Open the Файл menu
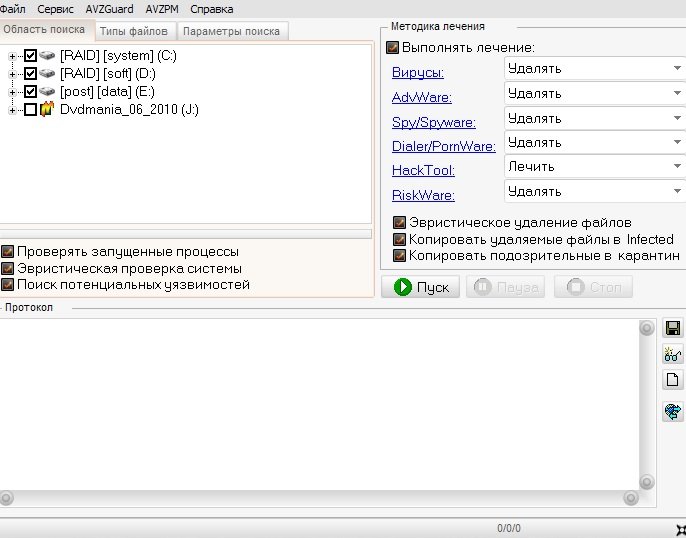The height and width of the screenshot is (538, 686). [12, 9]
